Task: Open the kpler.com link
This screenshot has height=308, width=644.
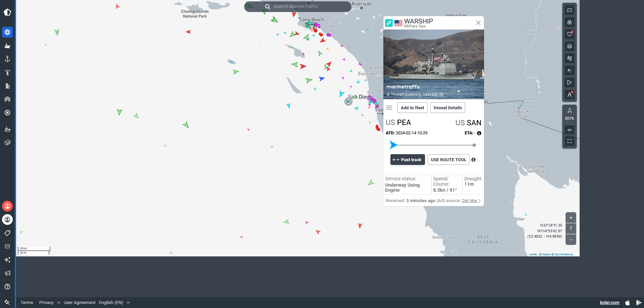Action: (x=609, y=302)
